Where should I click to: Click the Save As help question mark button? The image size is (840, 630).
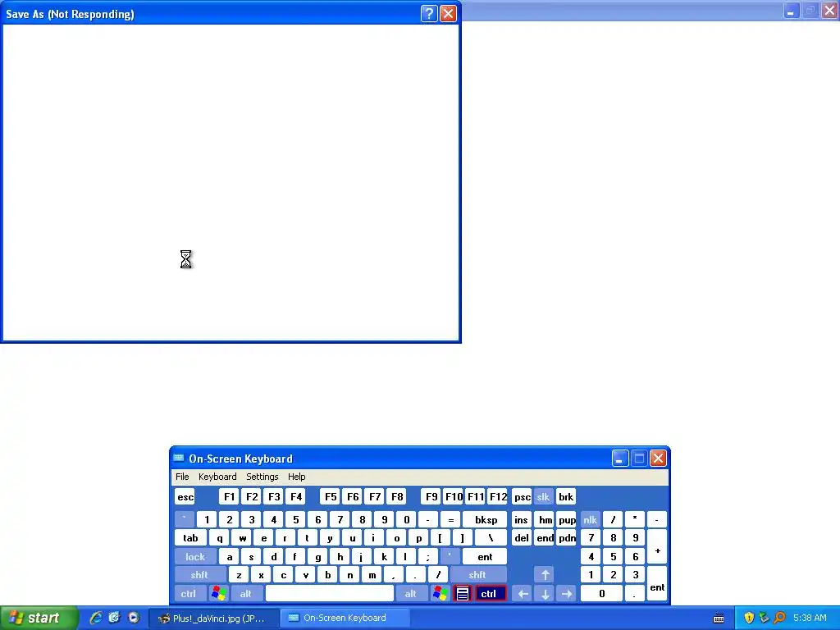coord(429,13)
